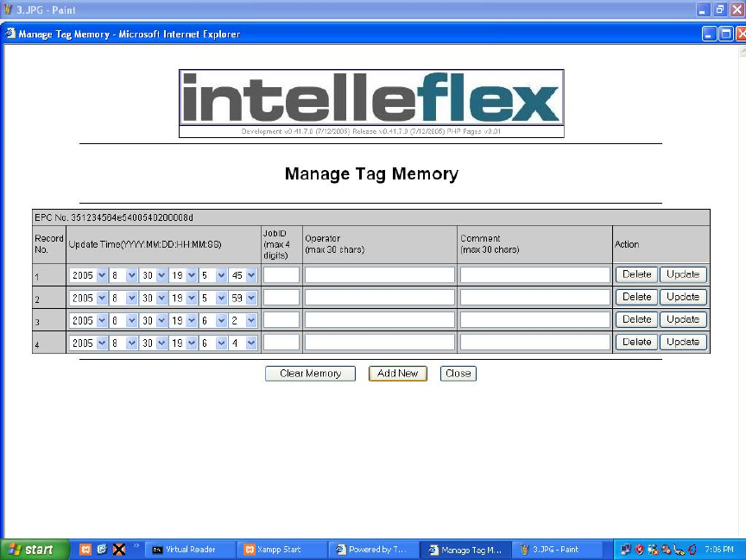Update record 1
This screenshot has height=560, width=746.
coord(683,274)
